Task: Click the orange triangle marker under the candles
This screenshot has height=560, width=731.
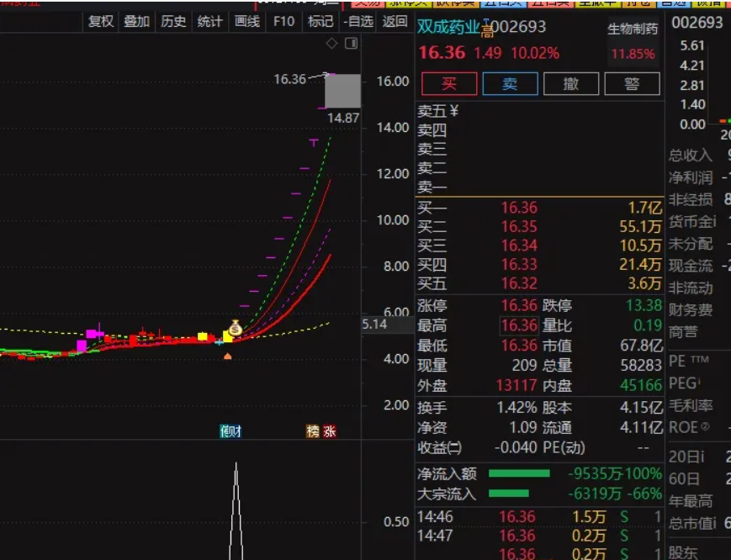Action: 227,357
